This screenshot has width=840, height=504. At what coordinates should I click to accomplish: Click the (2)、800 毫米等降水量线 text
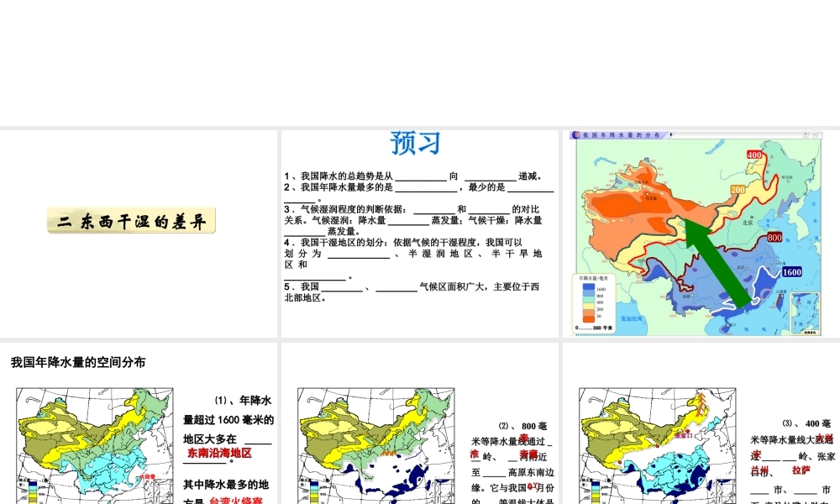512,465
